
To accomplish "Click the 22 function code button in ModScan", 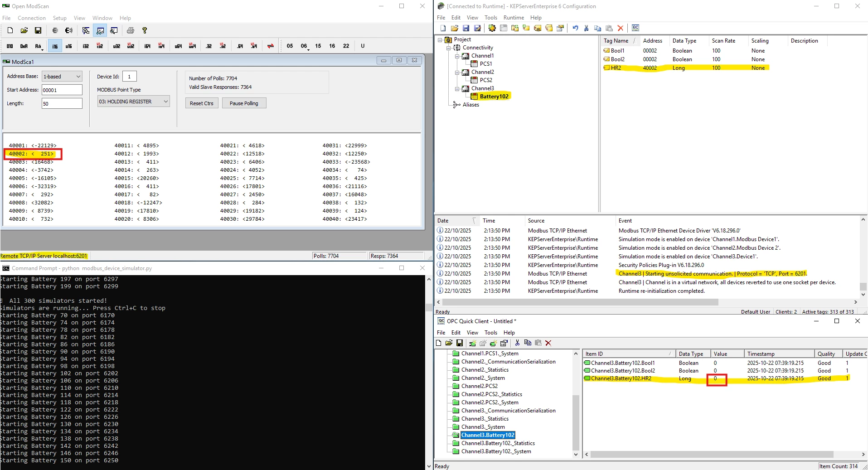I will [346, 46].
